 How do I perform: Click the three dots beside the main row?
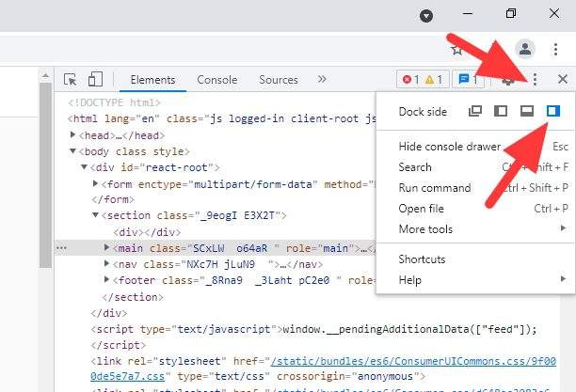[x=61, y=248]
